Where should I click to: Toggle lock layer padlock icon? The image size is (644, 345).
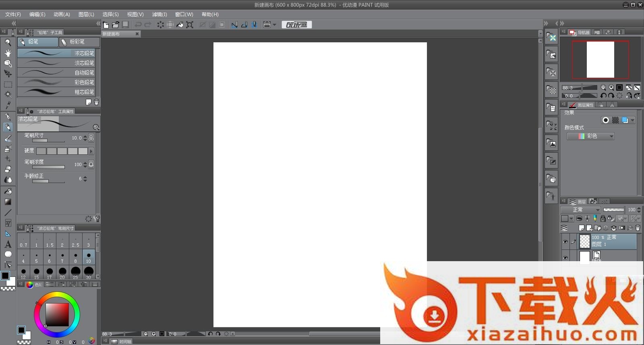603,218
